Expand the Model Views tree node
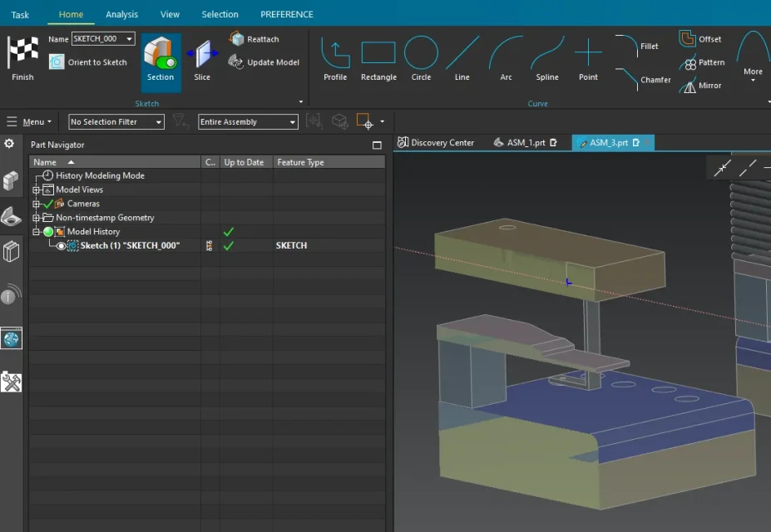The image size is (771, 532). pyautogui.click(x=36, y=190)
